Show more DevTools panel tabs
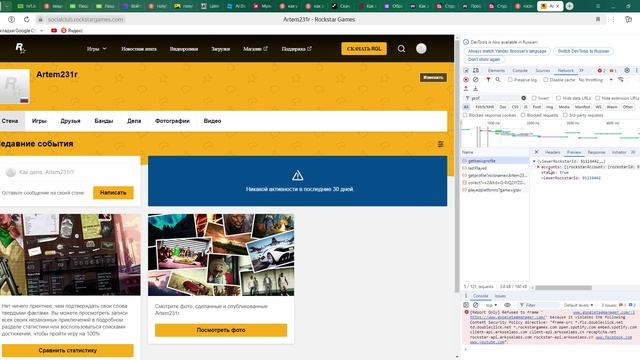This screenshot has height=360, width=640. [581, 71]
